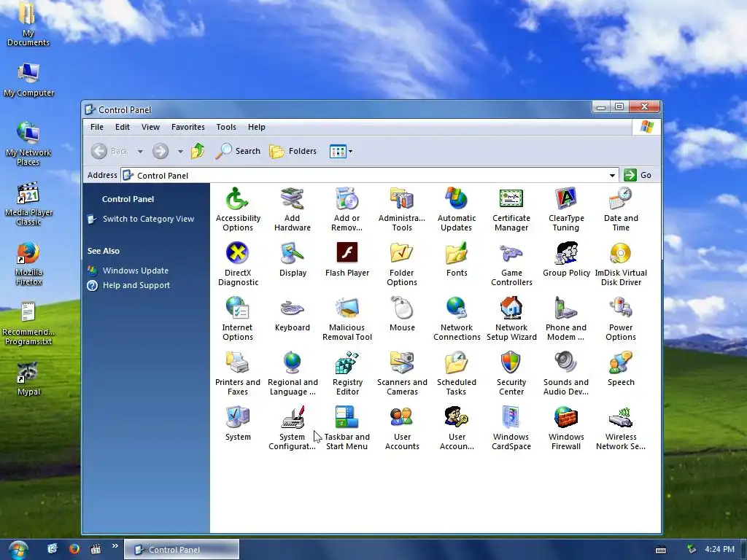Open Keyboard settings
The width and height of the screenshot is (747, 560).
coord(292,314)
